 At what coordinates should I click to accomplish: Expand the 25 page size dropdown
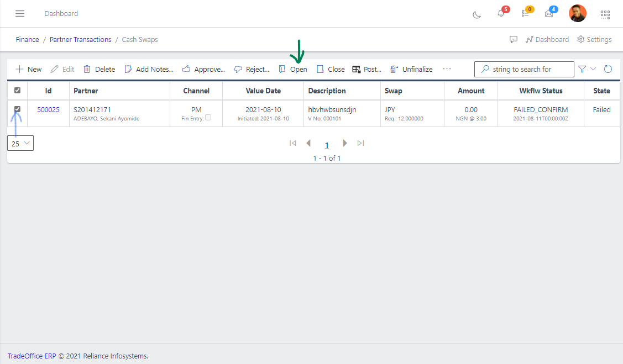click(x=20, y=143)
